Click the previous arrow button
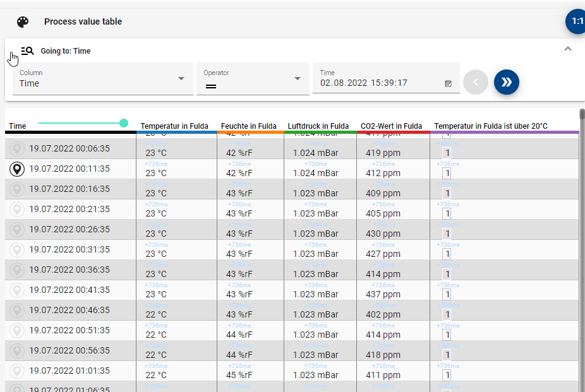The width and height of the screenshot is (585, 392). [x=476, y=82]
